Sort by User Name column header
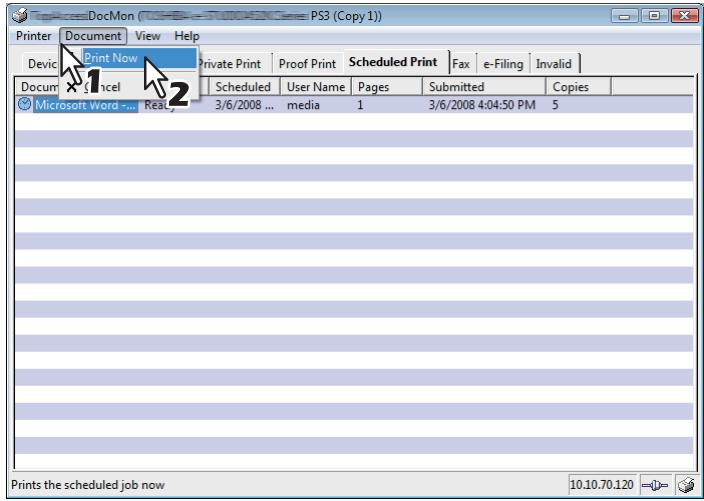The width and height of the screenshot is (704, 501). click(316, 87)
